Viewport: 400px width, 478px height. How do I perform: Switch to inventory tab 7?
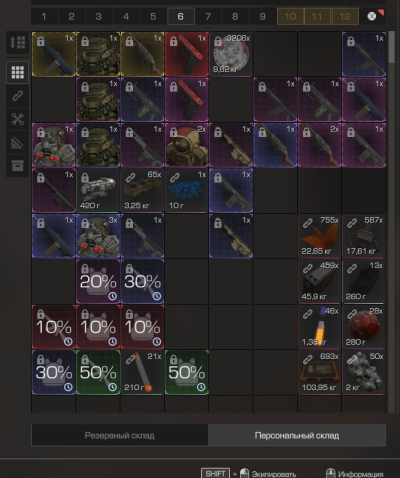click(x=208, y=16)
